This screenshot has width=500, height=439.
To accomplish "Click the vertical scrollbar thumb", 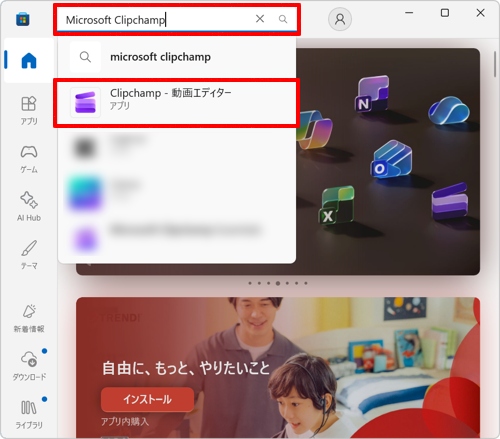I will pos(495,65).
